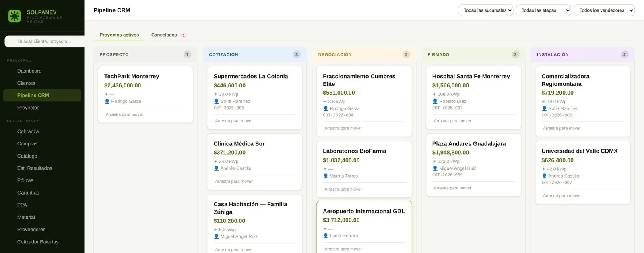
Task: Click the $3,712,000.00 amount
Action: [x=341, y=220]
